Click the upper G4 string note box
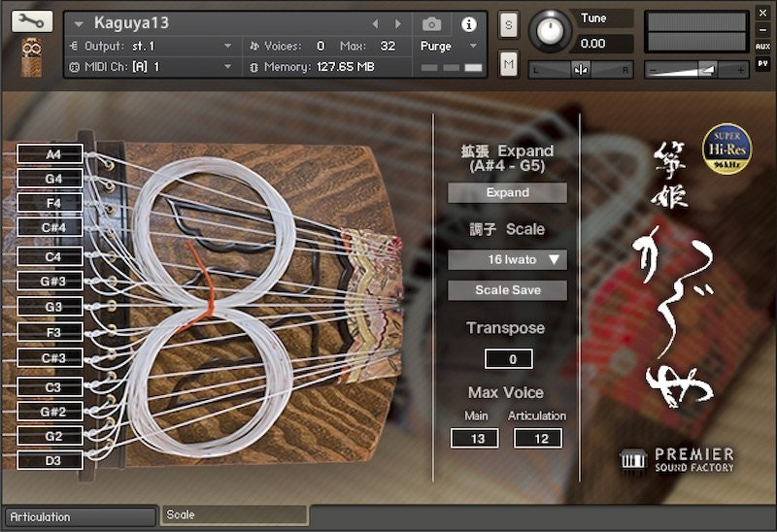The width and height of the screenshot is (777, 532). tap(50, 179)
